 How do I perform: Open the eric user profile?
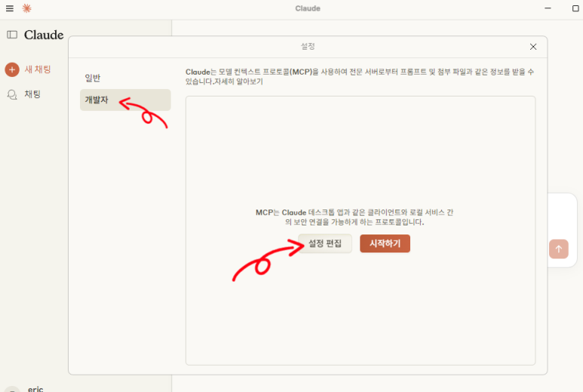tap(35, 389)
